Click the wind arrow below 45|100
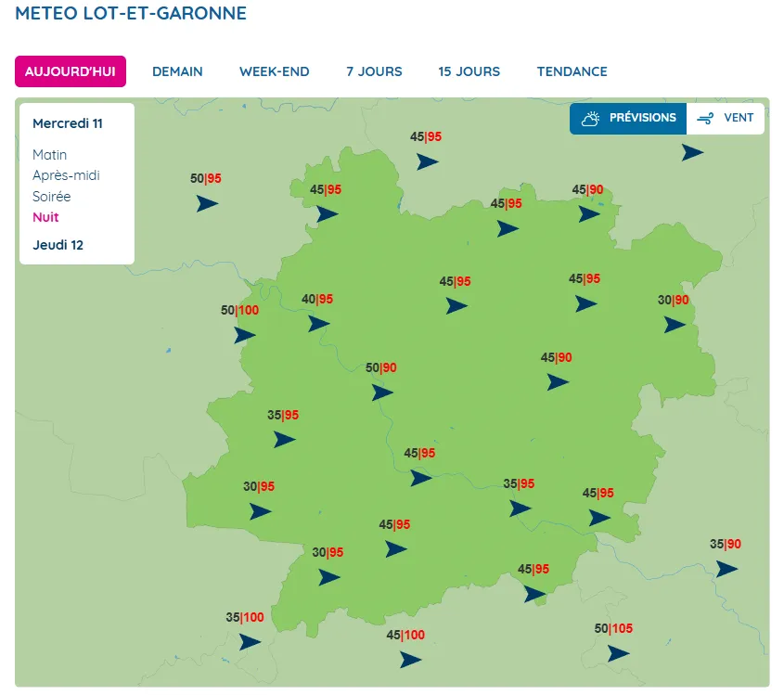The image size is (784, 695). [410, 660]
